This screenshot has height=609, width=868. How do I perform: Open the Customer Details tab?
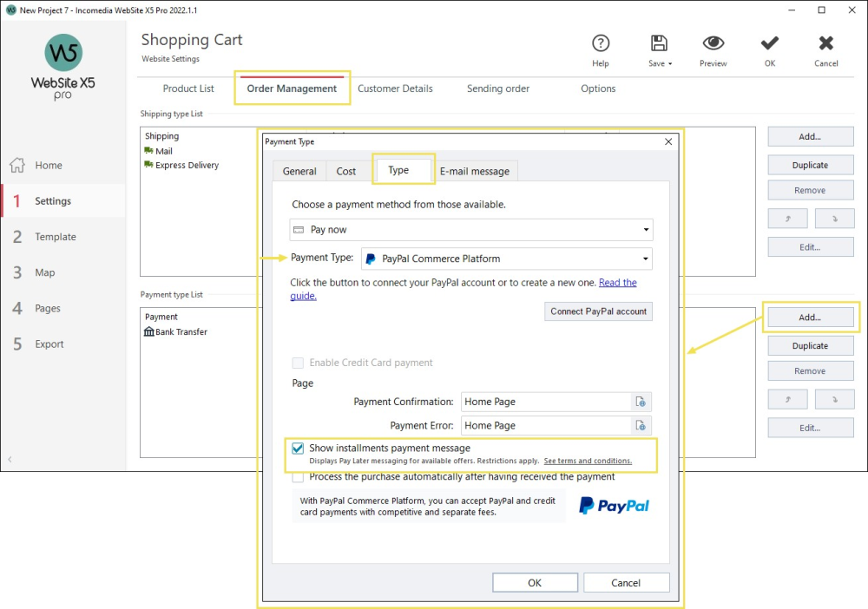coord(395,88)
